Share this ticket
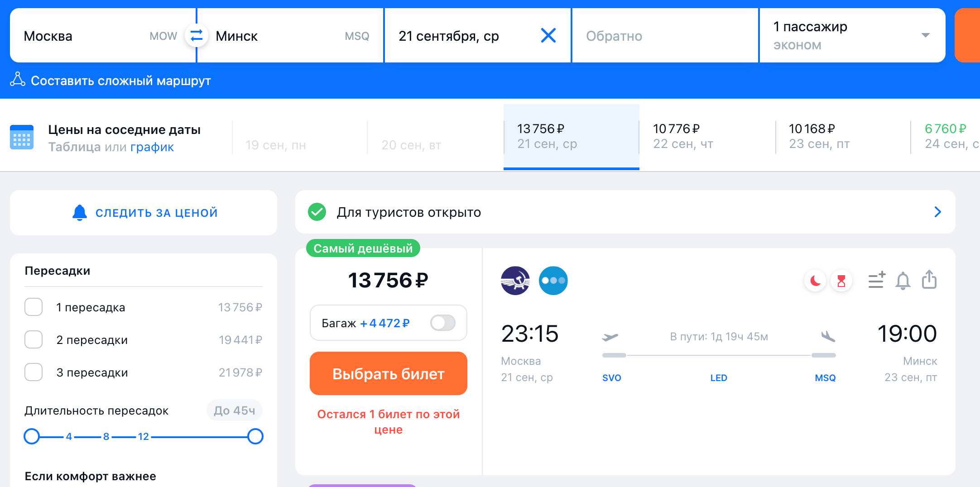This screenshot has height=487, width=980. click(929, 280)
